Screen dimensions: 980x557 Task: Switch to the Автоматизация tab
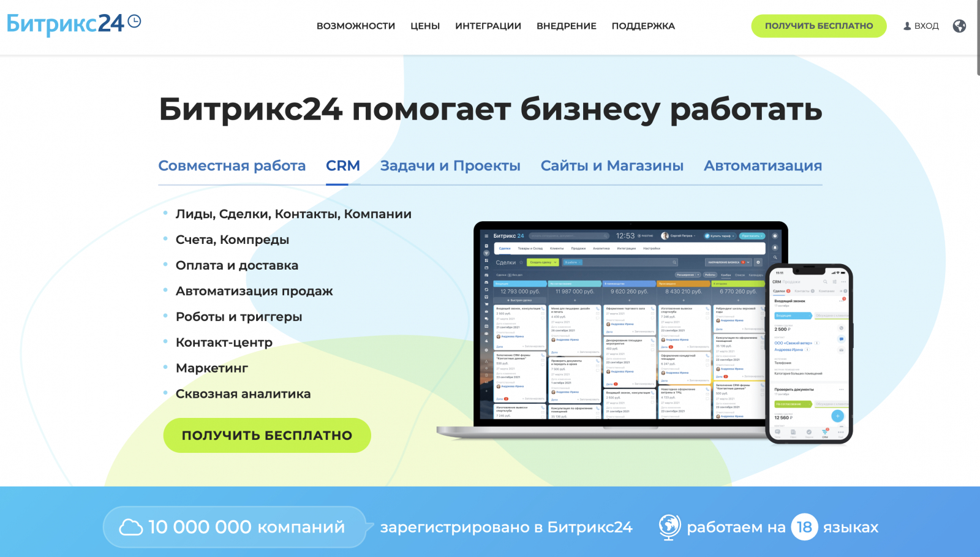pos(763,166)
